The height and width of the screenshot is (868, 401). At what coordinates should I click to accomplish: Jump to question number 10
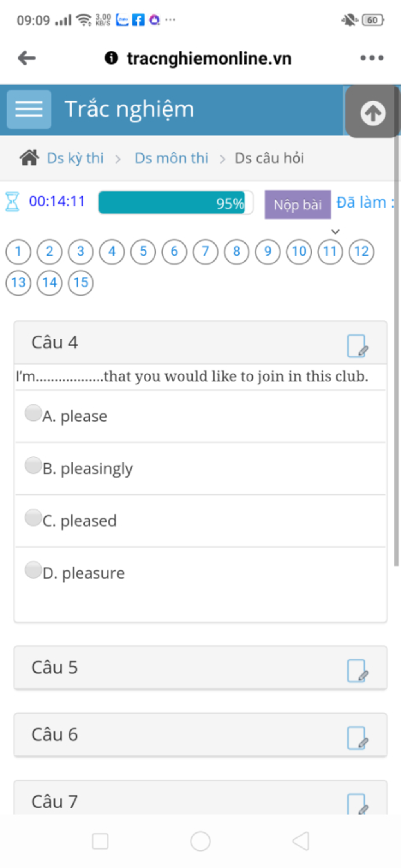pos(299,252)
